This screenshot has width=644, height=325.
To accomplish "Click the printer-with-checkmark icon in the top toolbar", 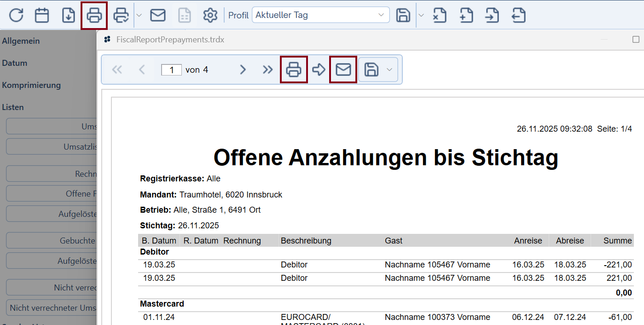I will (121, 15).
